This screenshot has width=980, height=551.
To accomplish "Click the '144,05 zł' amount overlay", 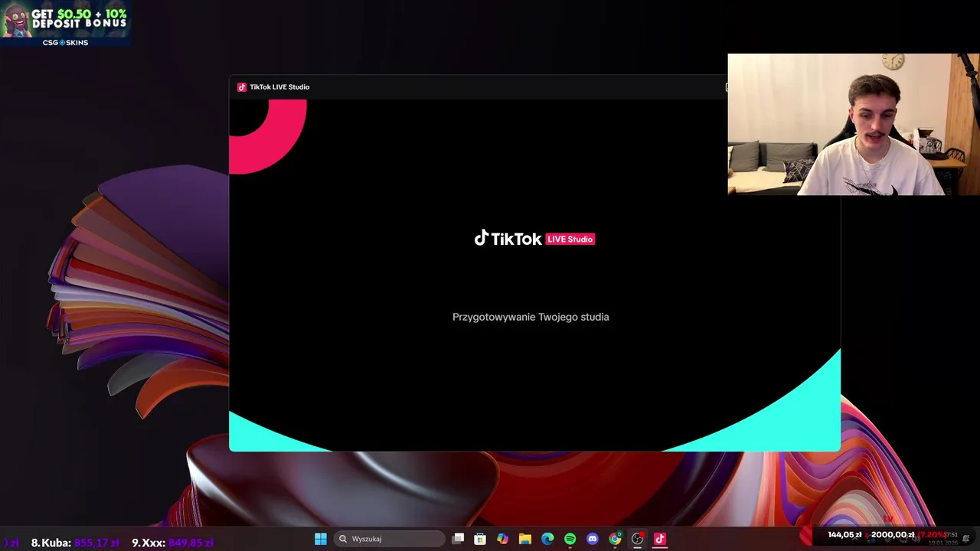I will click(x=844, y=535).
